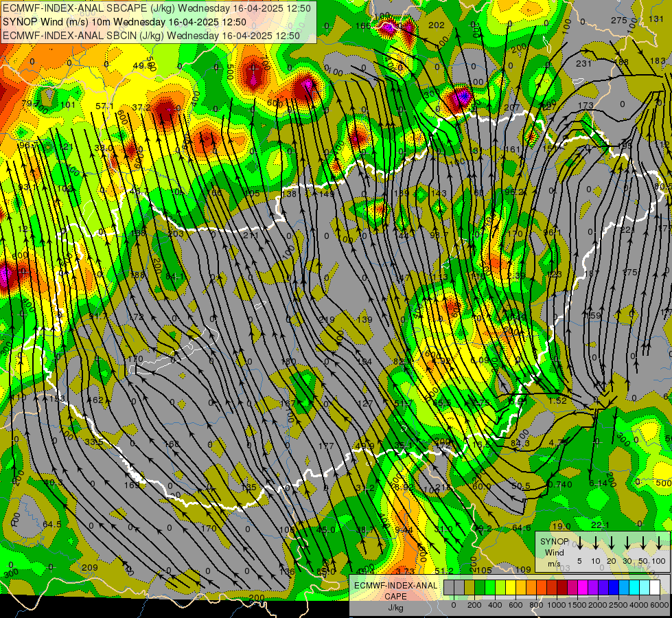Pick the white CAPE legend swatch
This screenshot has width=672, height=618.
pyautogui.click(x=655, y=588)
